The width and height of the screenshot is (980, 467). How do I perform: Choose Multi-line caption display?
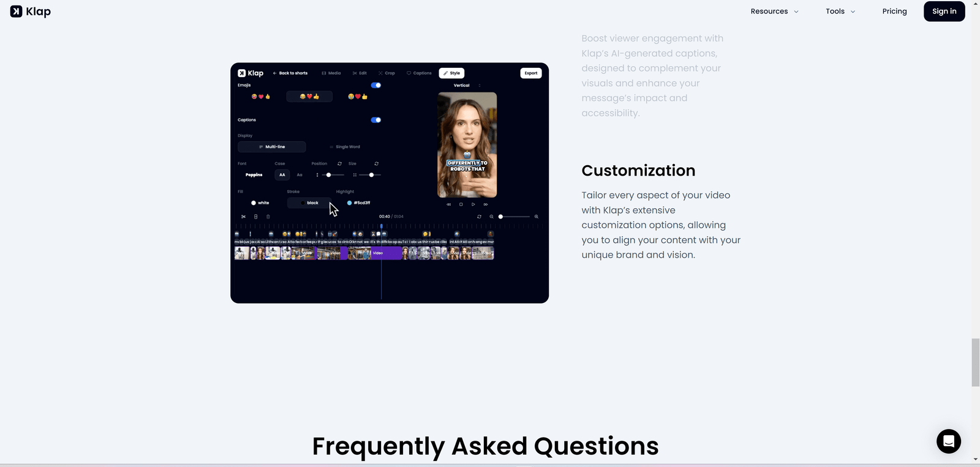(x=272, y=147)
